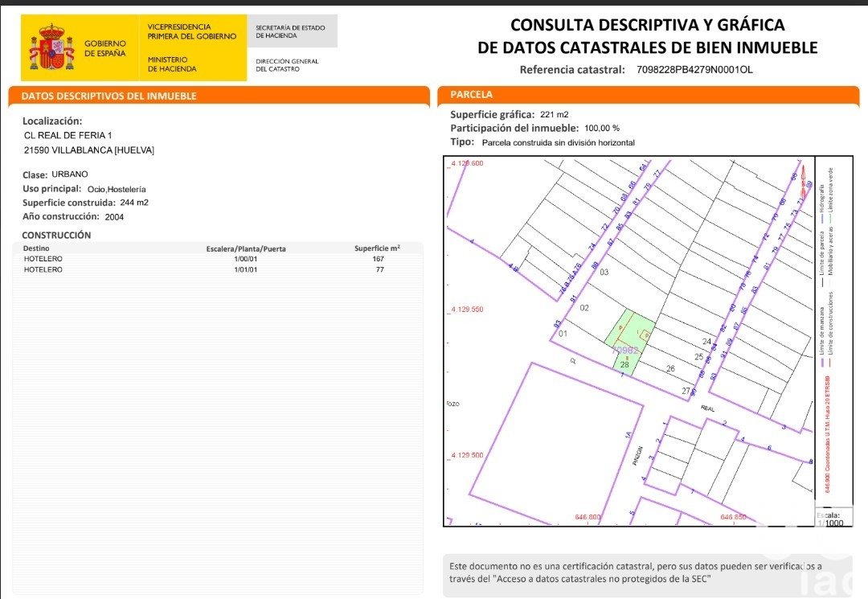Image resolution: width=868 pixels, height=599 pixels.
Task: Click the disclaimer note about certificación catastral
Action: coord(636,572)
